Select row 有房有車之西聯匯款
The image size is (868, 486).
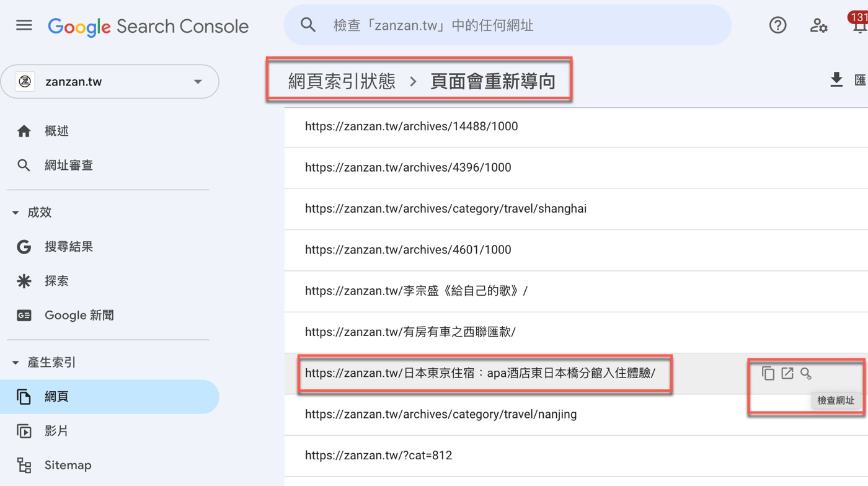click(x=576, y=332)
